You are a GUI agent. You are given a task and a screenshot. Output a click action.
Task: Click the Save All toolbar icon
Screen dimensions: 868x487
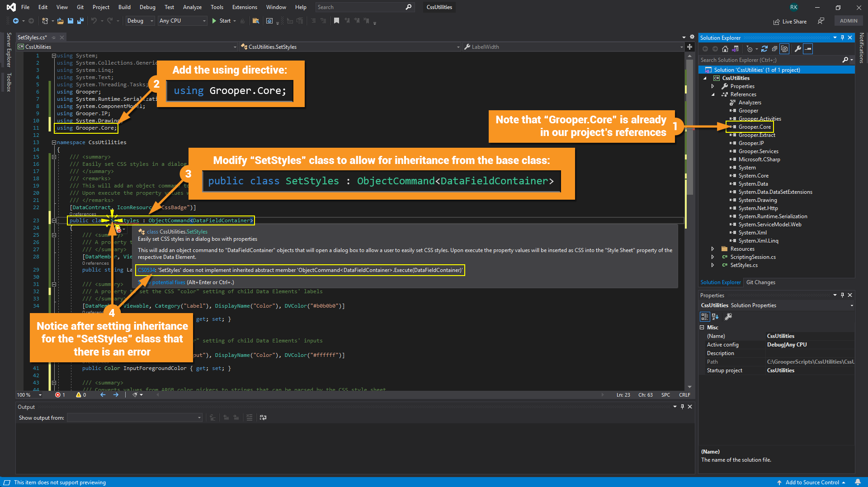tap(80, 21)
